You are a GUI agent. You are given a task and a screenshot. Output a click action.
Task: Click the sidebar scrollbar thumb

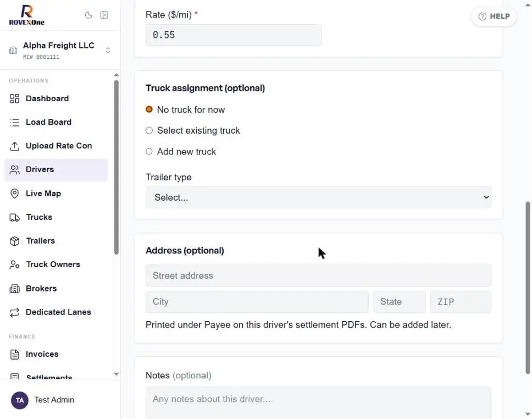(x=117, y=167)
